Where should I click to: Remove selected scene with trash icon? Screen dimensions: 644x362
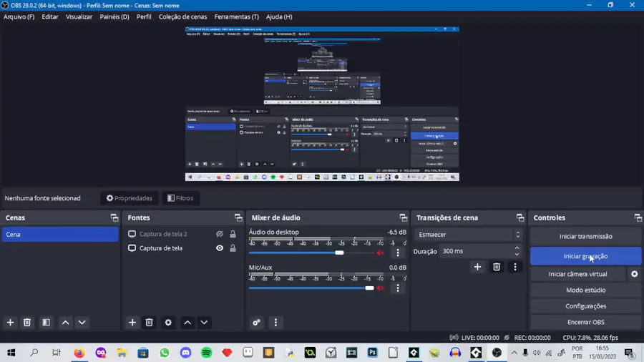27,323
